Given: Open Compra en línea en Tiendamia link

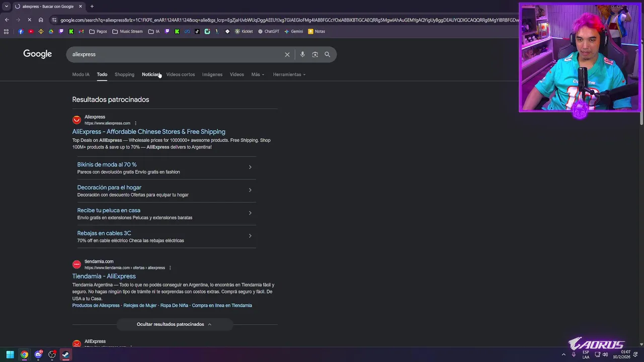Looking at the screenshot, I should point(222,306).
